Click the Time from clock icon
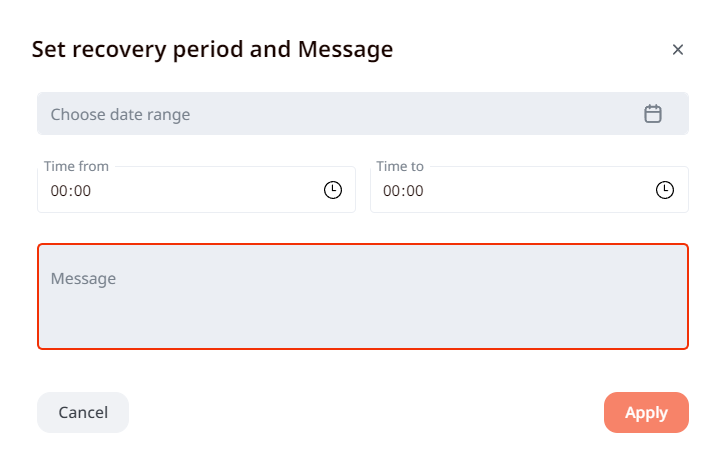Screen dimensions: 724x458 click(x=333, y=190)
